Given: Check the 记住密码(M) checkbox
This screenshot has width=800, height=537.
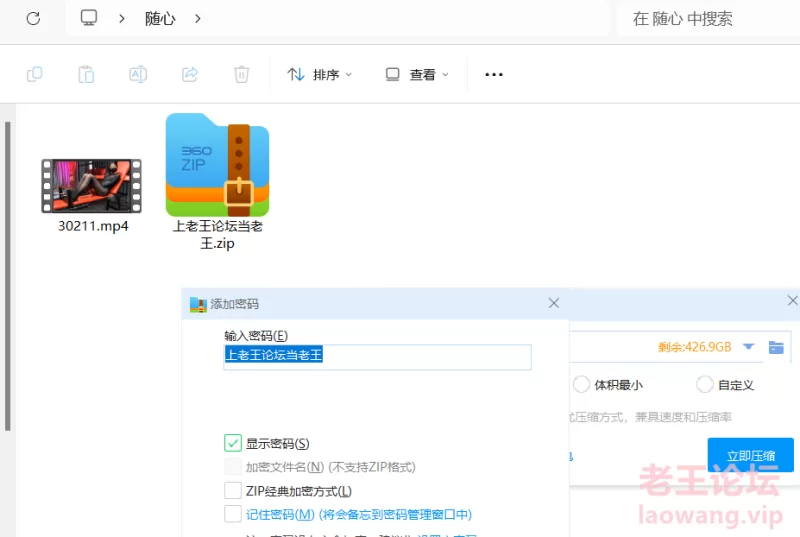Looking at the screenshot, I should [x=233, y=514].
